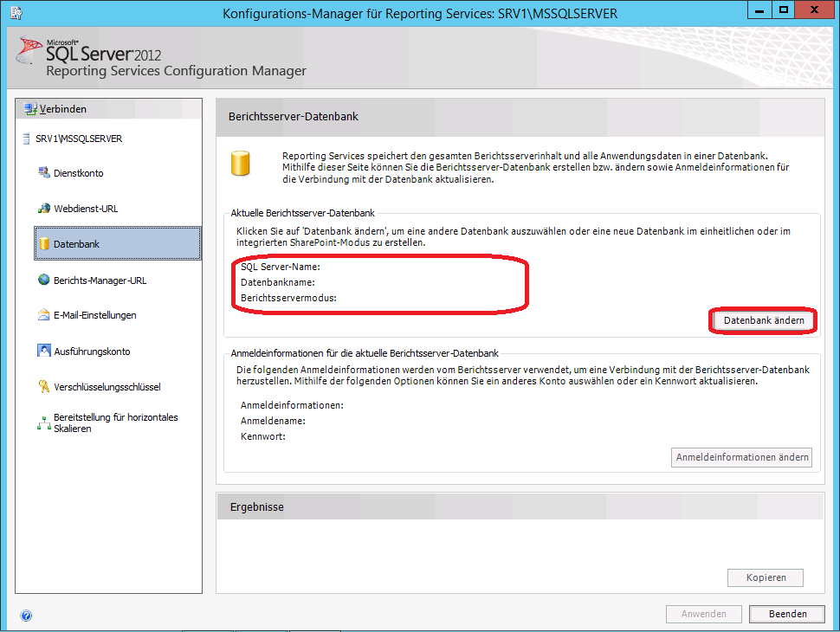Click the E-Mail-Einstellungen envelope icon
This screenshot has height=632, width=840.
pos(44,315)
